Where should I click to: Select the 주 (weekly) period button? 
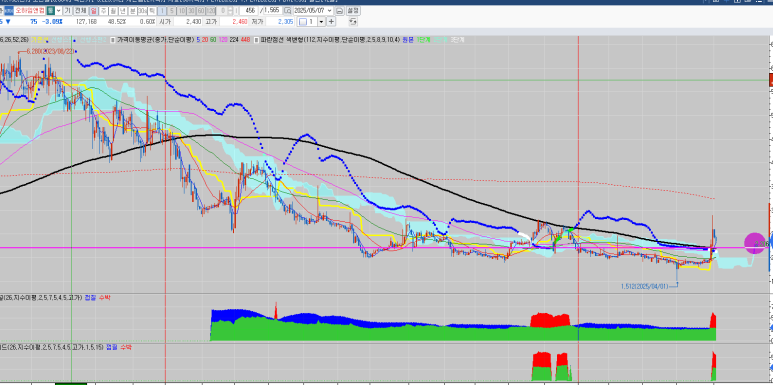(x=104, y=10)
